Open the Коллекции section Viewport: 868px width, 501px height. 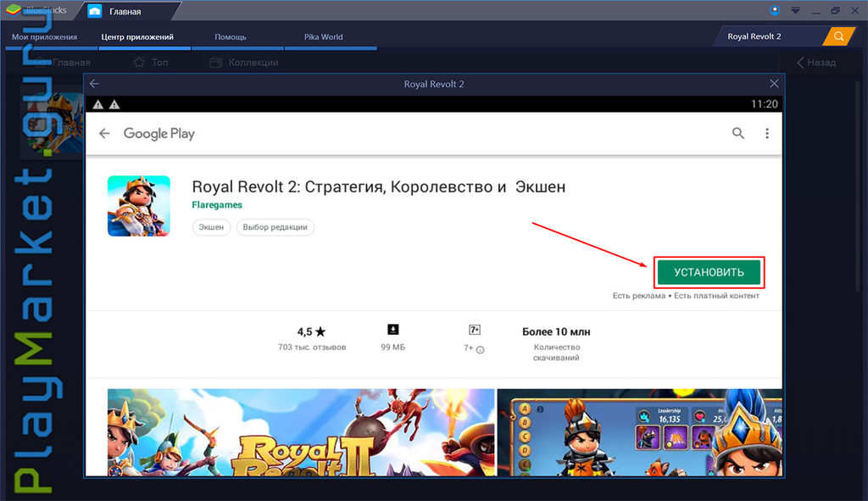[244, 63]
